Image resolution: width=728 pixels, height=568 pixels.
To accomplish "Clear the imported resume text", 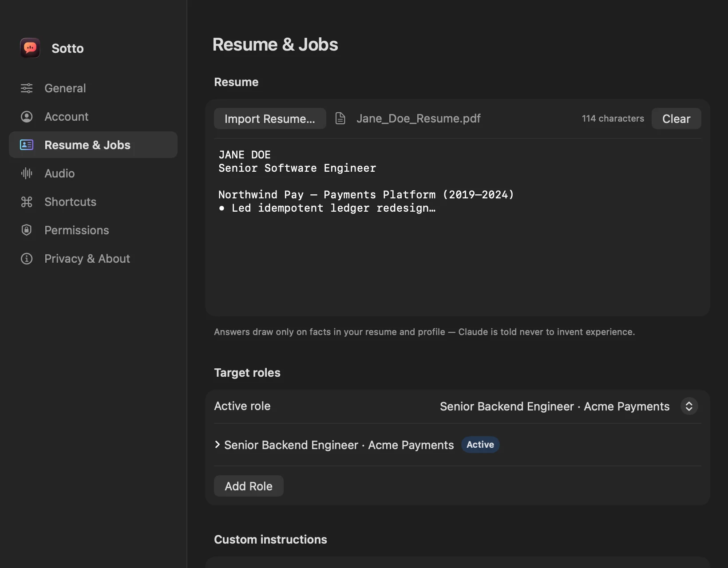I will click(x=676, y=118).
